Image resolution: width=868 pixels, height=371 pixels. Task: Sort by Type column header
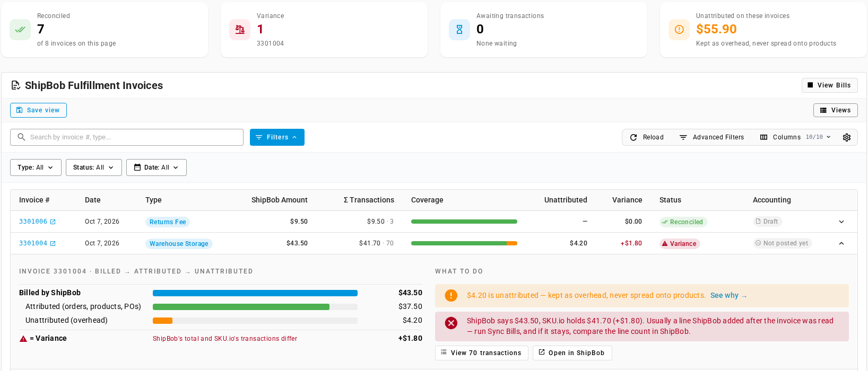pyautogui.click(x=153, y=200)
